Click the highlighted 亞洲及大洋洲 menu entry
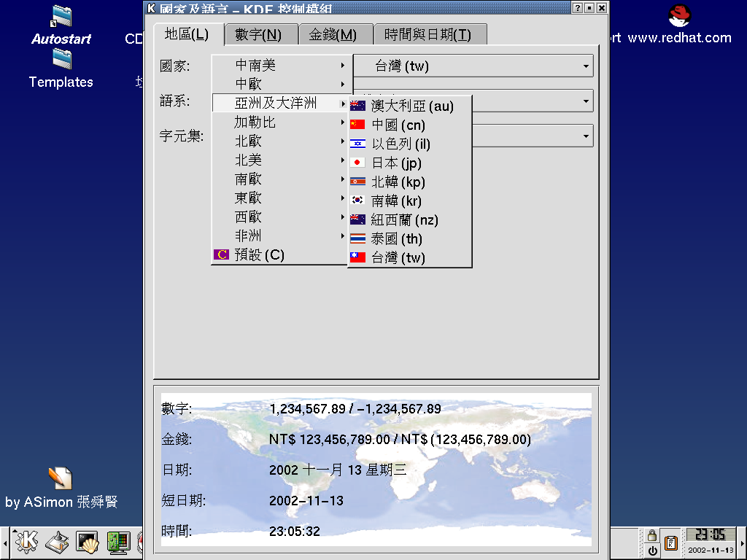The width and height of the screenshot is (747, 560). [280, 104]
